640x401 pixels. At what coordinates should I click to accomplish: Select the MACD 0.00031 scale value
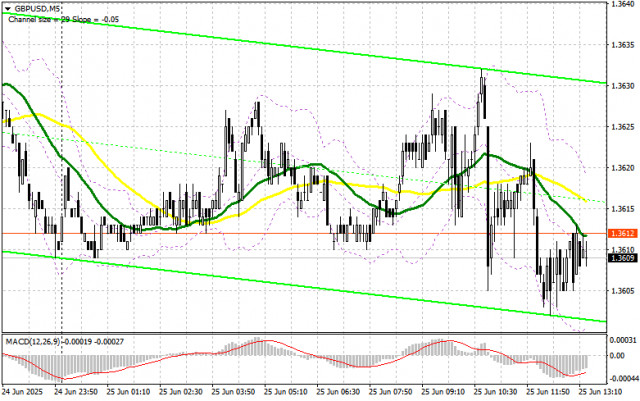[x=623, y=340]
